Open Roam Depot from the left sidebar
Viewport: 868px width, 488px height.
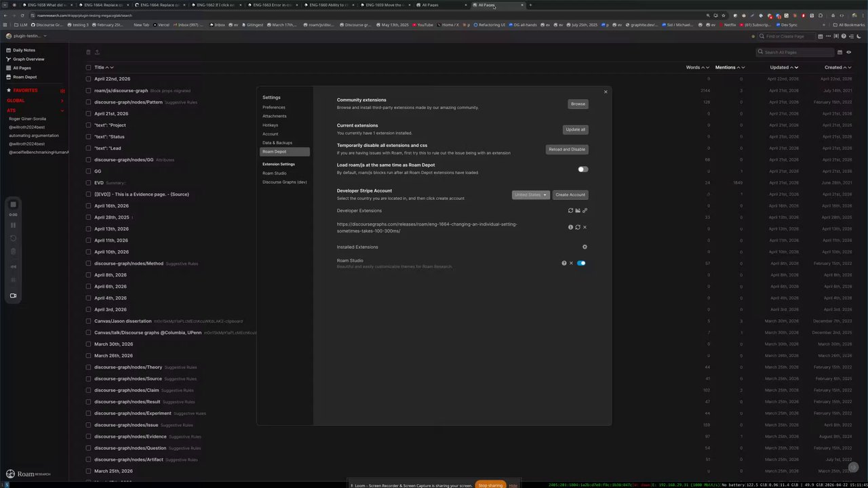[x=24, y=77]
